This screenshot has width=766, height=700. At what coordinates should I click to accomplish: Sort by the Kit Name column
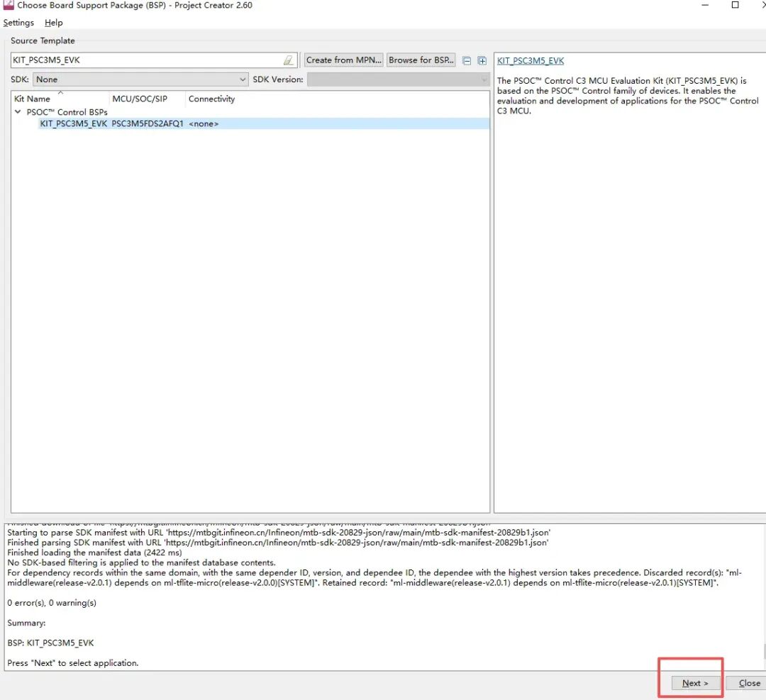click(32, 99)
